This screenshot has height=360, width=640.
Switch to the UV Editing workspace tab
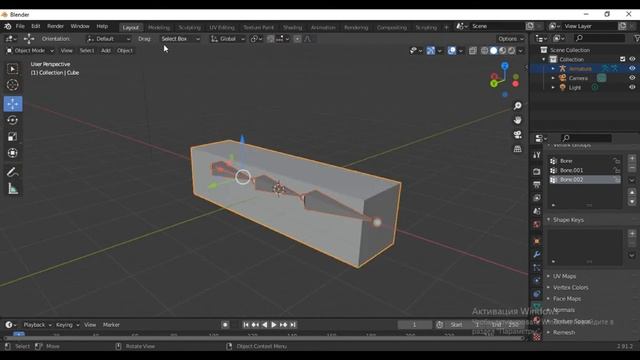click(x=222, y=27)
